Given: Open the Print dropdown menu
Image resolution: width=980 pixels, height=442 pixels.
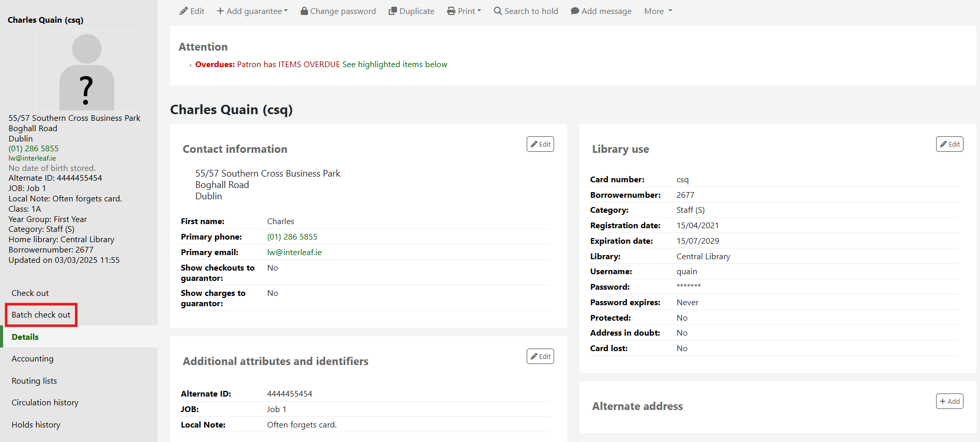Looking at the screenshot, I should click(464, 11).
